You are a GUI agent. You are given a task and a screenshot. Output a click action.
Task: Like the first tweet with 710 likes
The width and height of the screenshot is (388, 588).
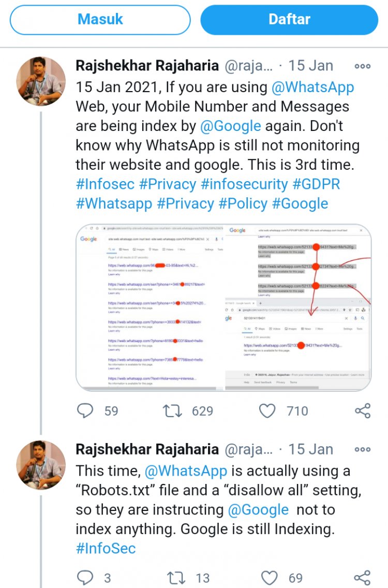pos(267,411)
